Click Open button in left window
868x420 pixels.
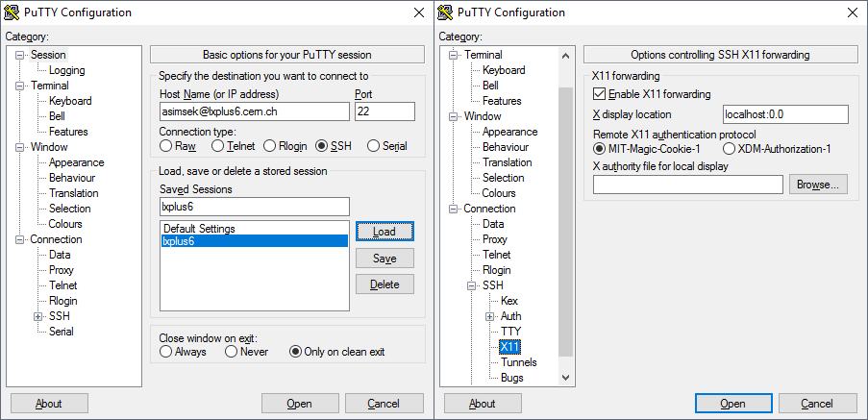pos(300,404)
